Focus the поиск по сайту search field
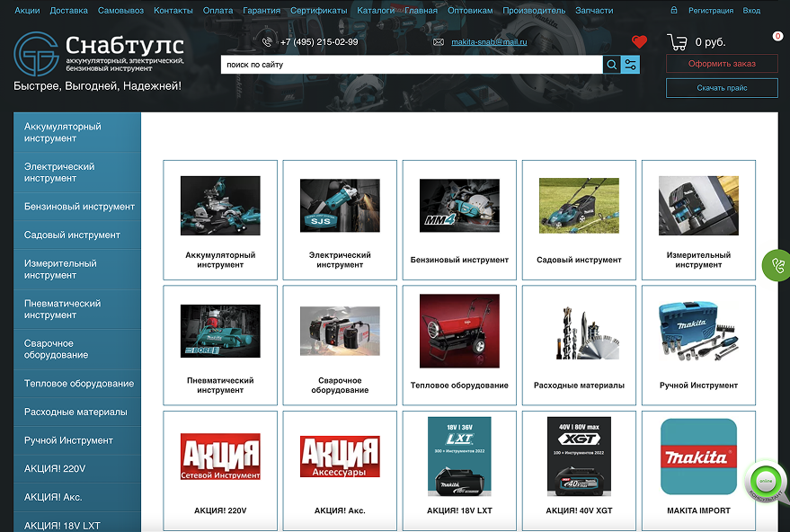Image resolution: width=790 pixels, height=532 pixels. 412,65
